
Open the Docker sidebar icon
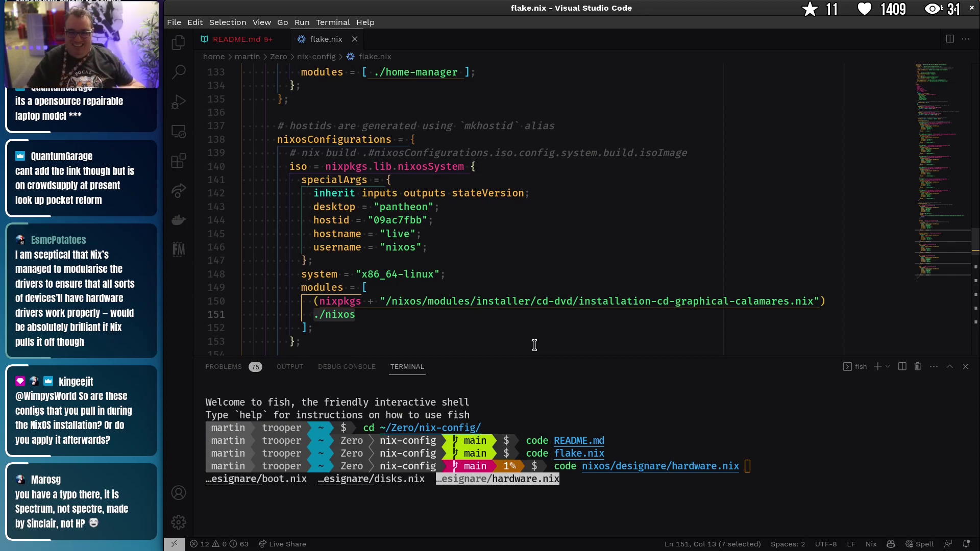pyautogui.click(x=178, y=220)
